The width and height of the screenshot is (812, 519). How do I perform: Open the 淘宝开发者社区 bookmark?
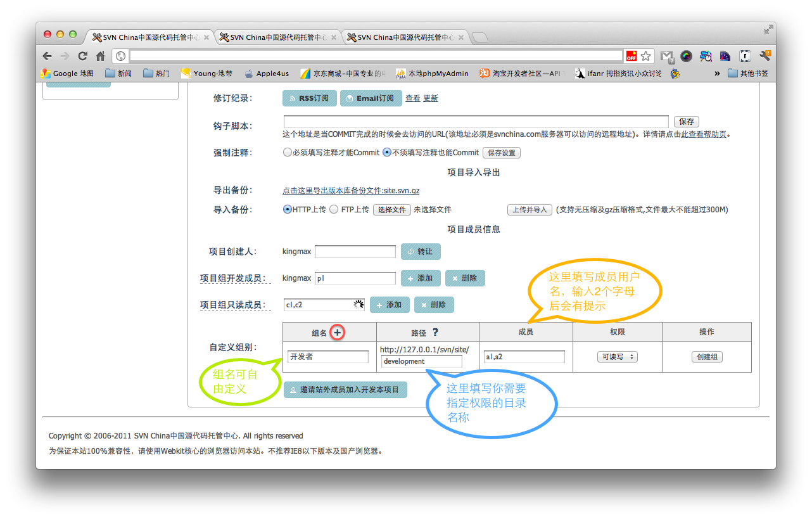[x=521, y=74]
